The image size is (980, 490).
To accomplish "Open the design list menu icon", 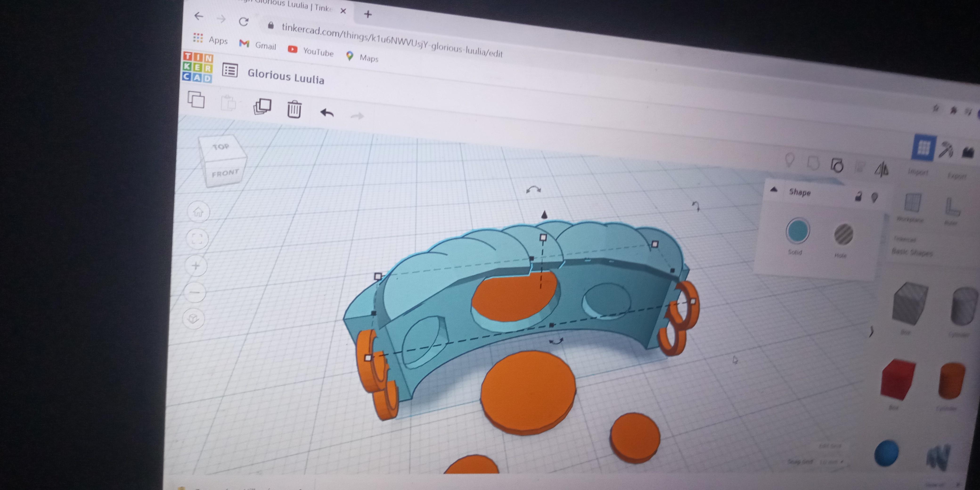I will pos(230,70).
